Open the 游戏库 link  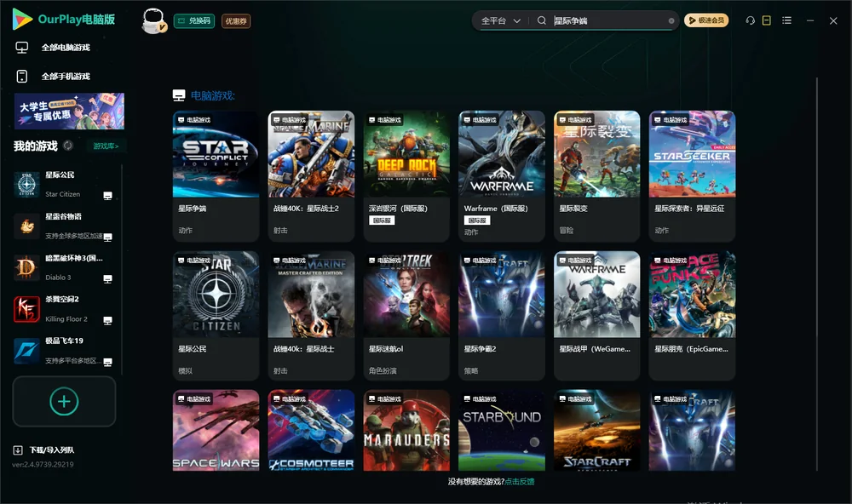coord(106,146)
